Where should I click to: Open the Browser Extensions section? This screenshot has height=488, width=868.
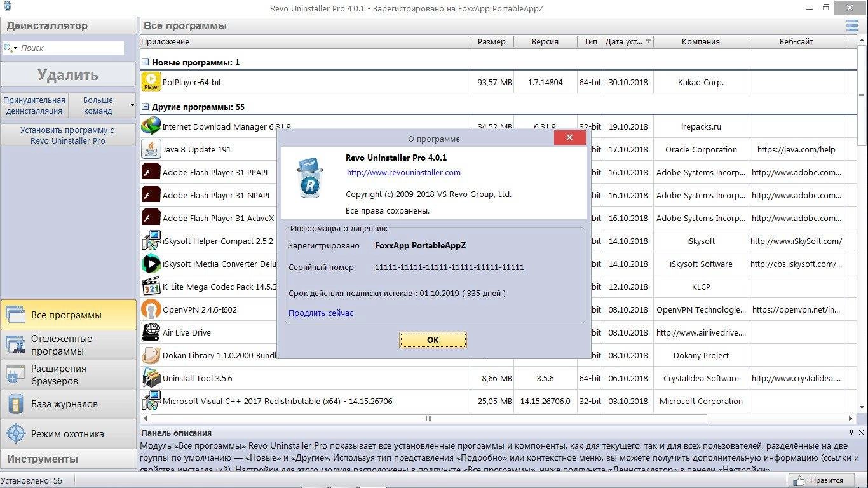click(x=69, y=374)
